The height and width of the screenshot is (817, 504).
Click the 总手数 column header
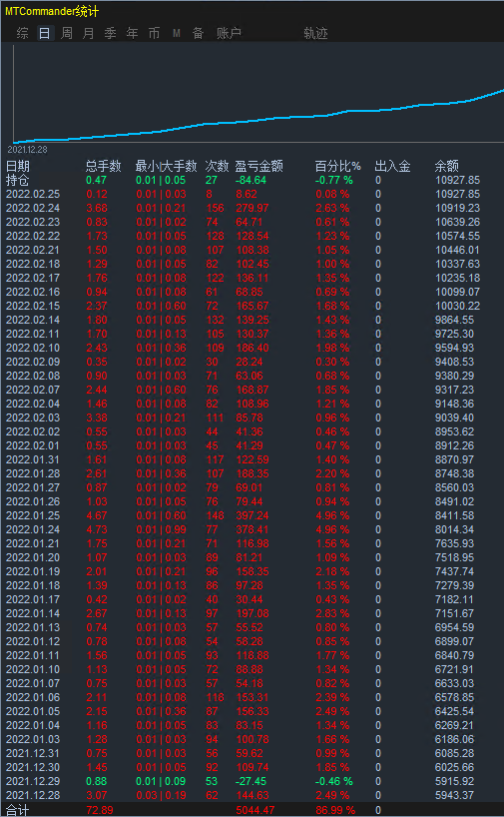103,166
